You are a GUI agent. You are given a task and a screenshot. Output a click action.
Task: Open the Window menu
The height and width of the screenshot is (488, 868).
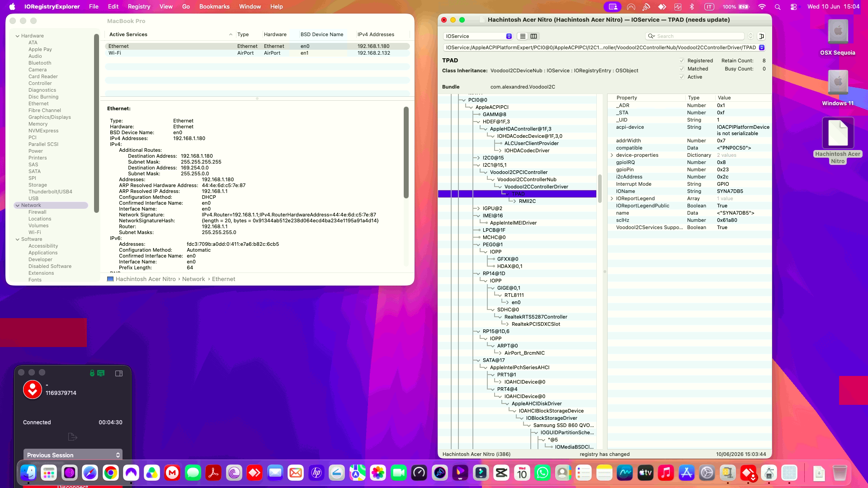tap(250, 7)
